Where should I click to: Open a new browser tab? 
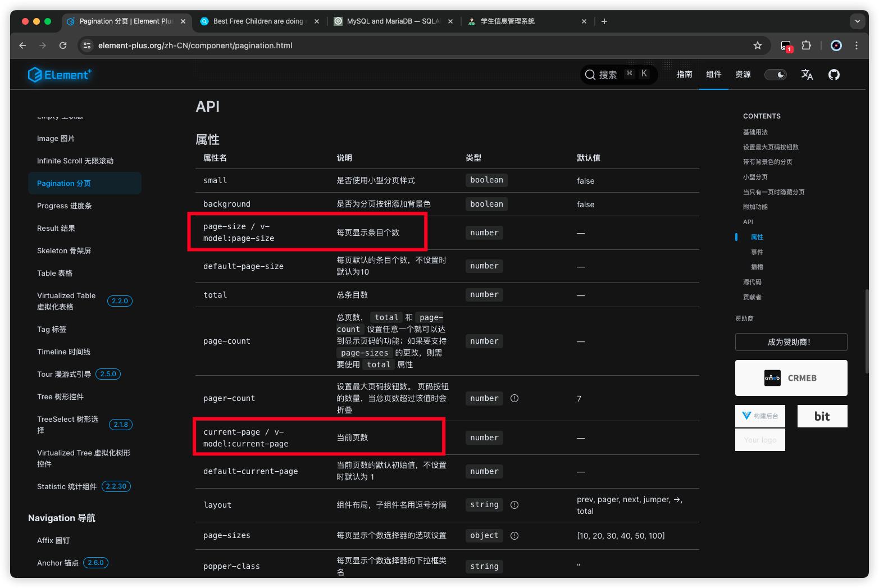604,21
